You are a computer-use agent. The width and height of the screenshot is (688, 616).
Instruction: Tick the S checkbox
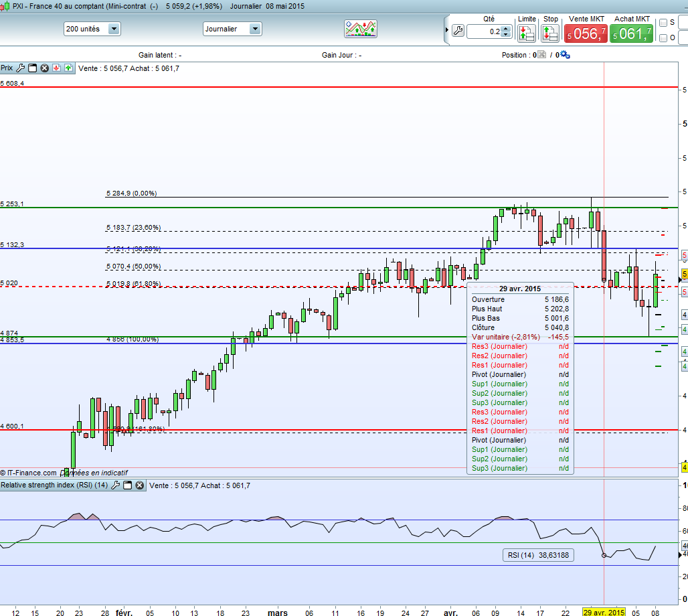point(663,22)
